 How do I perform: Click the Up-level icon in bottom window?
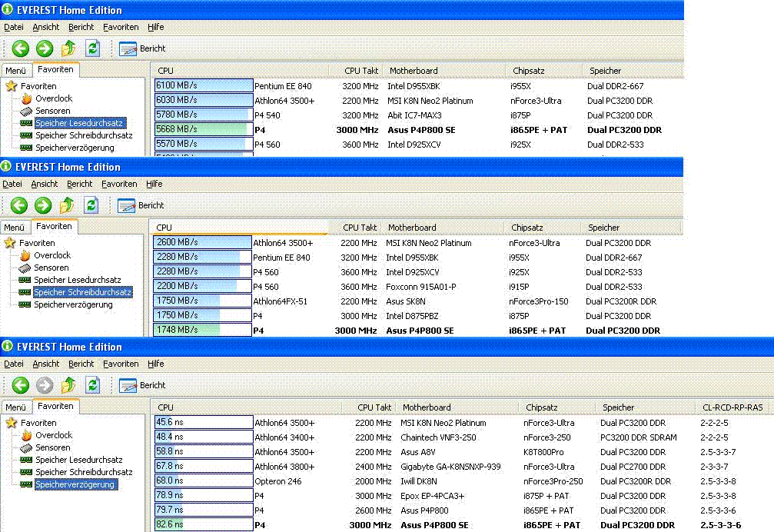(x=68, y=385)
